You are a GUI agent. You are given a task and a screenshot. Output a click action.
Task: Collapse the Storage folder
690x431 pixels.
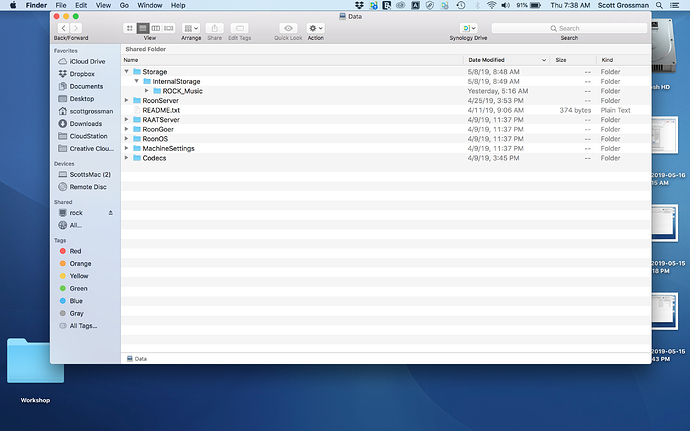click(x=126, y=71)
